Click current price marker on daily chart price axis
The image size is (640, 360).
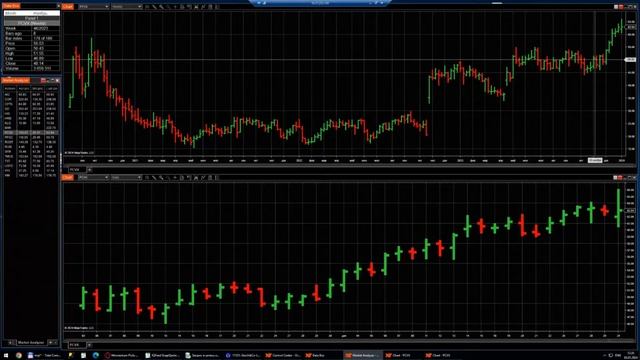[630, 211]
